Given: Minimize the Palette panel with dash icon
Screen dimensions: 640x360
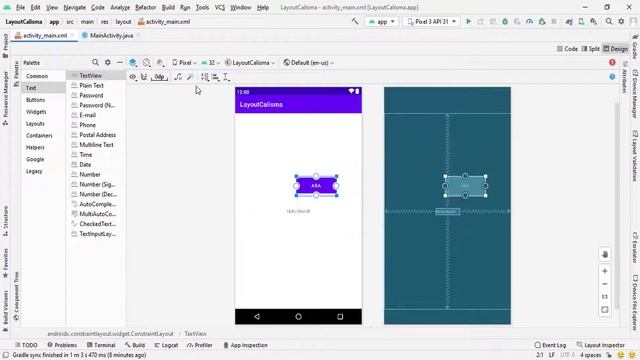Looking at the screenshot, I should point(120,62).
